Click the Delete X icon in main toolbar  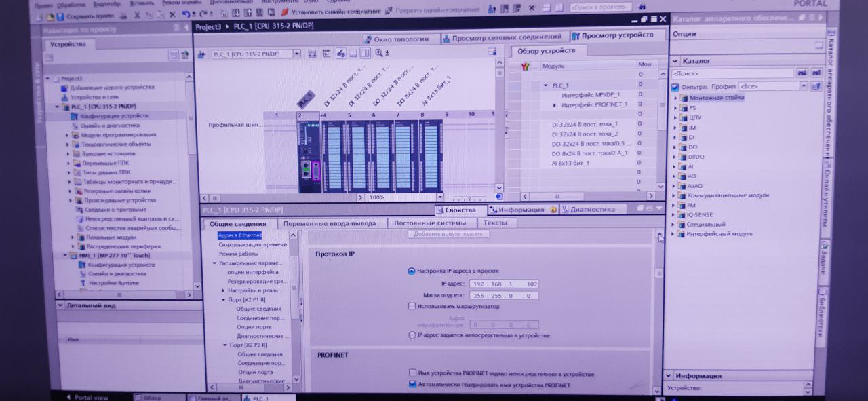pyautogui.click(x=172, y=14)
